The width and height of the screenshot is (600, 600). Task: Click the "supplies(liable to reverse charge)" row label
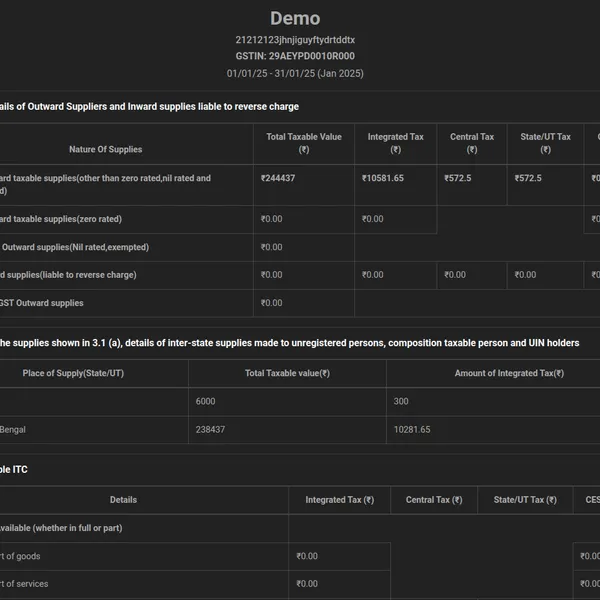click(68, 275)
